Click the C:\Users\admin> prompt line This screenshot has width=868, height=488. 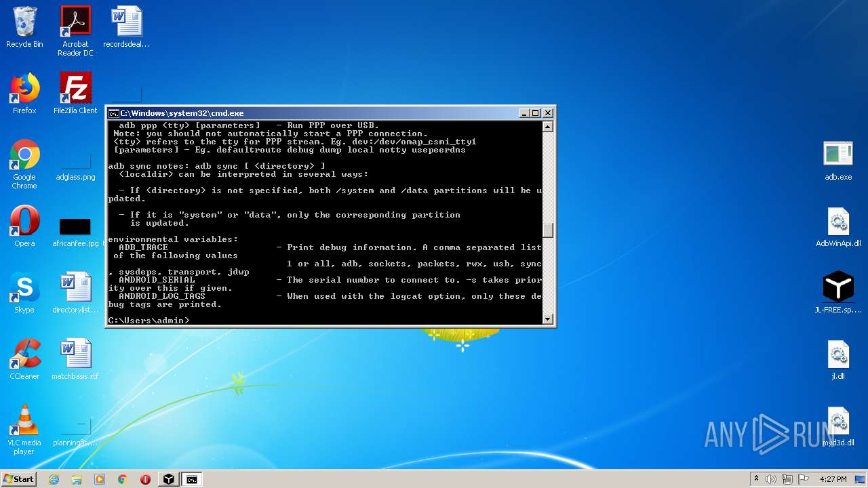click(x=149, y=320)
